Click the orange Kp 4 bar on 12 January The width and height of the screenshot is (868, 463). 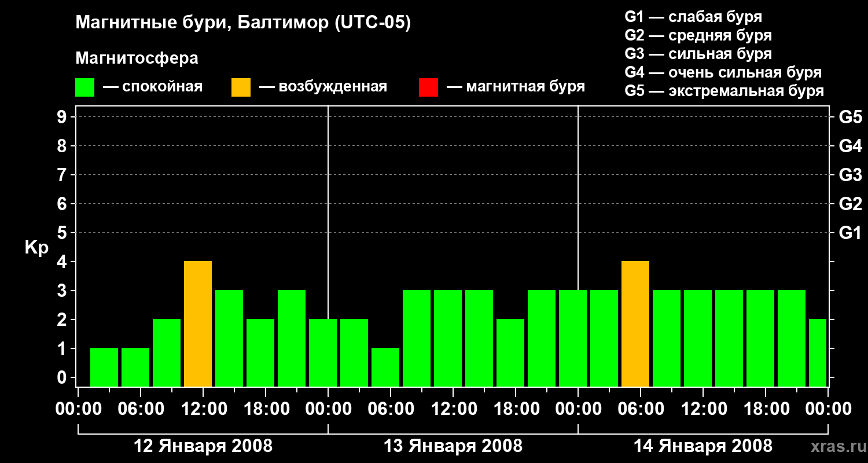(198, 324)
